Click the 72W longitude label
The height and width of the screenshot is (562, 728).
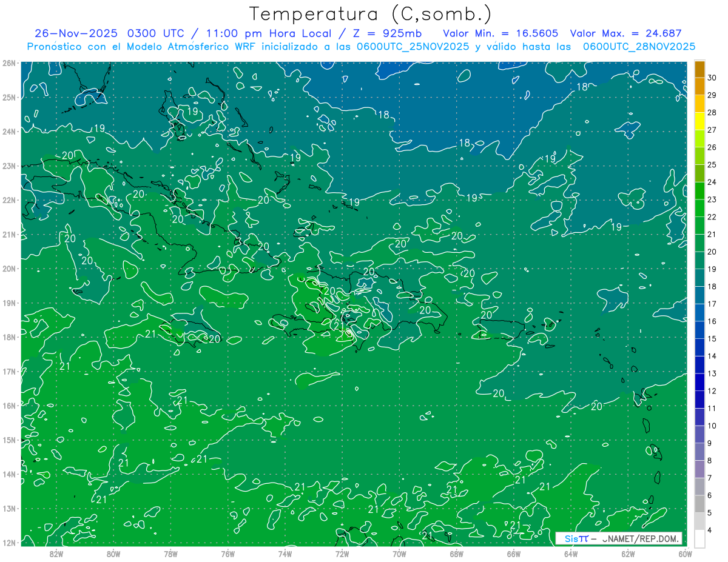pyautogui.click(x=342, y=554)
